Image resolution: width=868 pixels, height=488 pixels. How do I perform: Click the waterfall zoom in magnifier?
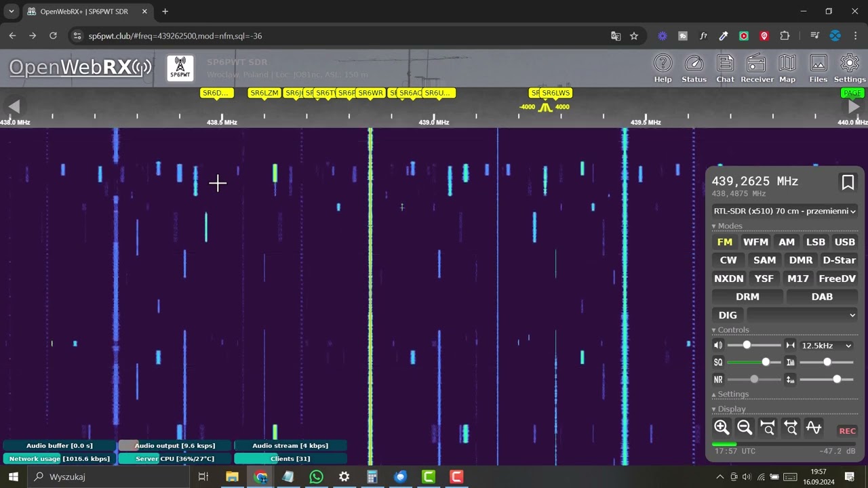722,428
